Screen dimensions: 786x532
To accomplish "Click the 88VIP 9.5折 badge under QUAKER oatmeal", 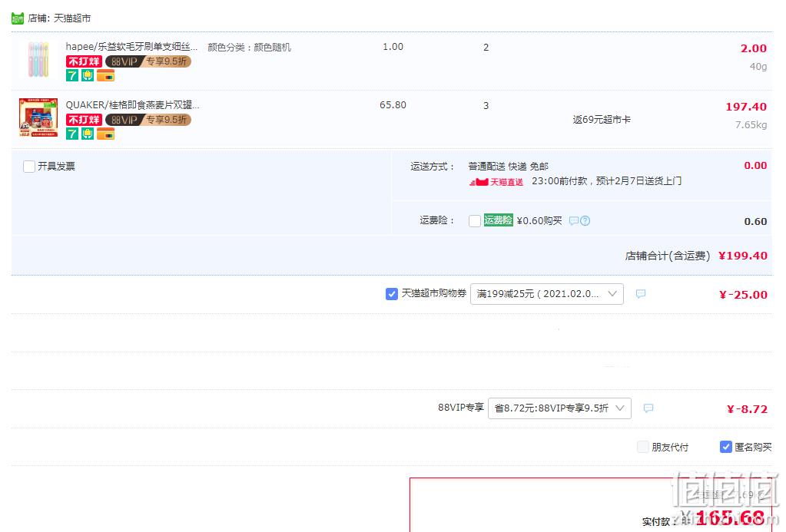I will pos(148,120).
